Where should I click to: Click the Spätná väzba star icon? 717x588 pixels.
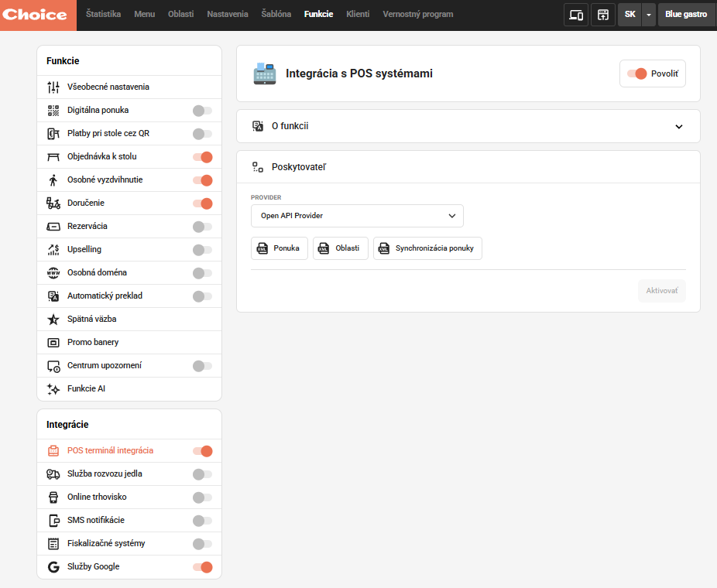pyautogui.click(x=53, y=320)
